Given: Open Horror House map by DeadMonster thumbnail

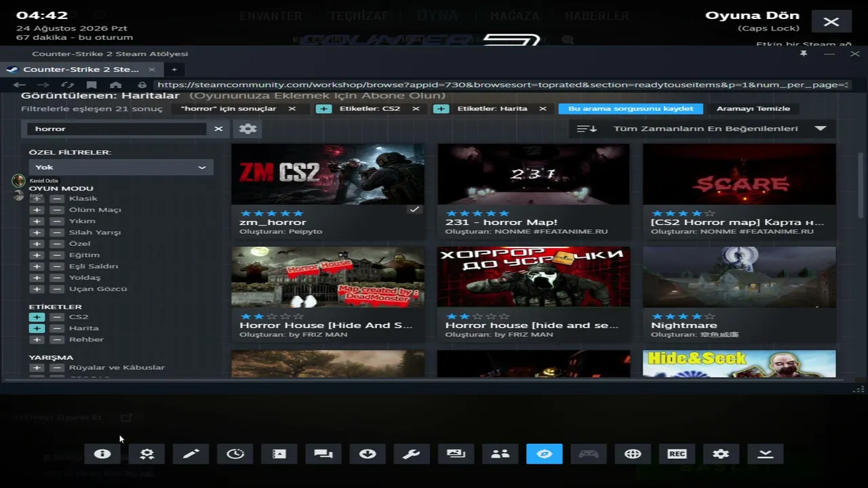Looking at the screenshot, I should coord(328,277).
